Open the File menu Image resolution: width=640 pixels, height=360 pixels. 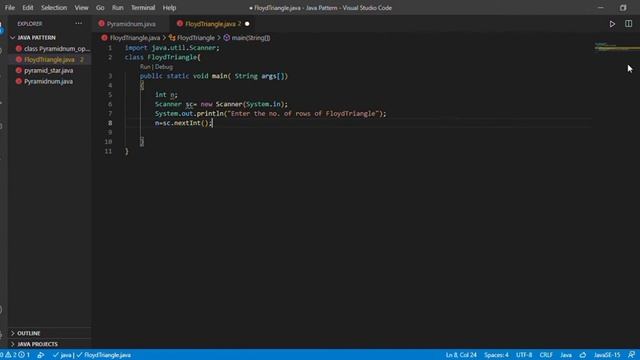tap(10, 8)
